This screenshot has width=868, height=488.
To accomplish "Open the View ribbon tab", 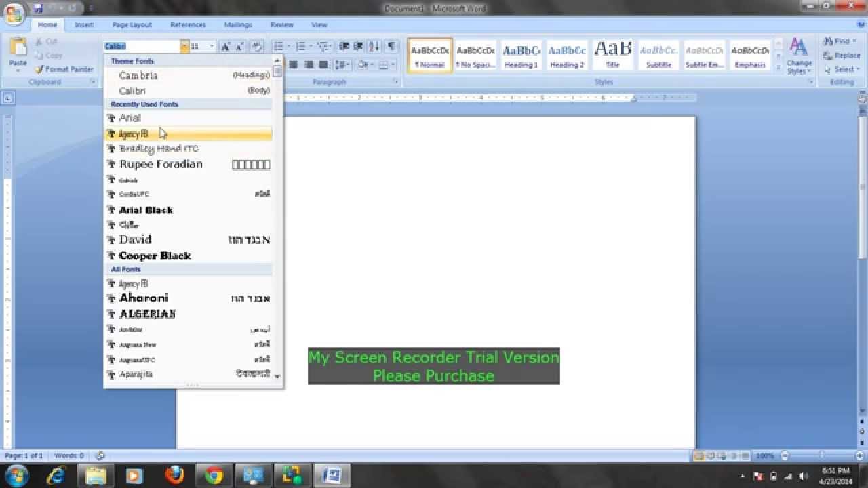I will [x=319, y=25].
